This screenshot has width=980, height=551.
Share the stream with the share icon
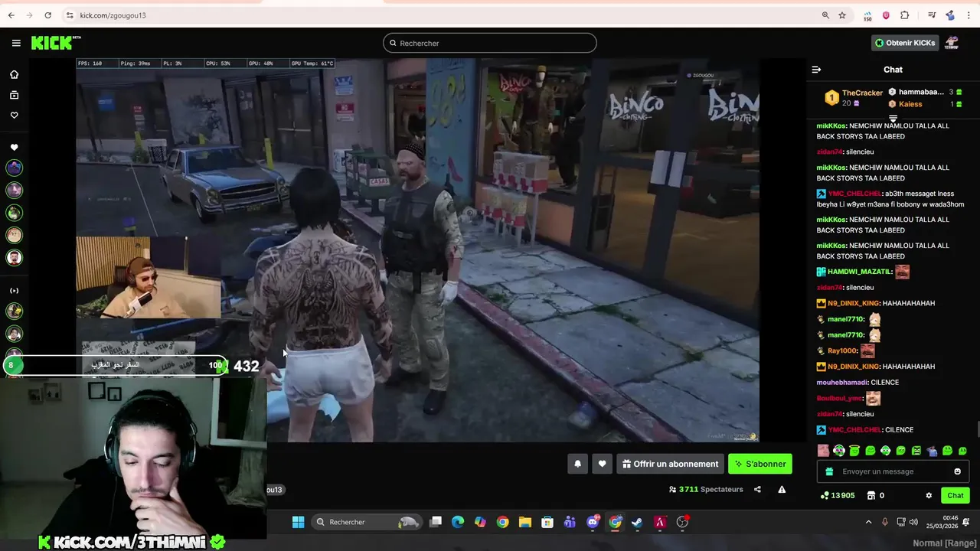(x=757, y=490)
